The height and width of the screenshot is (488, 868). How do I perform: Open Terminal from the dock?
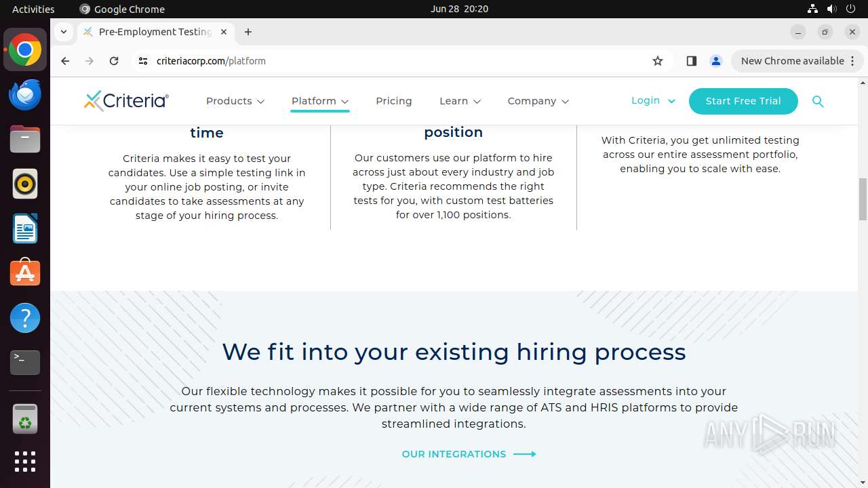click(x=25, y=363)
